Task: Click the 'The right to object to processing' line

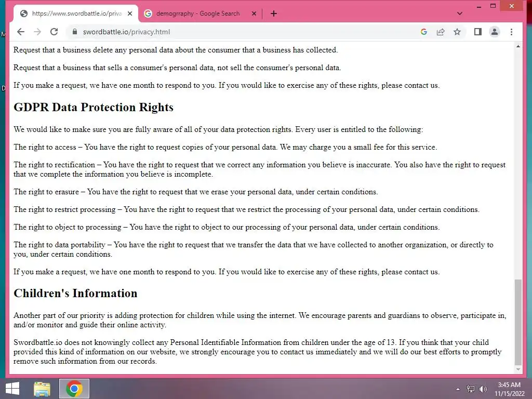Action: 227,227
